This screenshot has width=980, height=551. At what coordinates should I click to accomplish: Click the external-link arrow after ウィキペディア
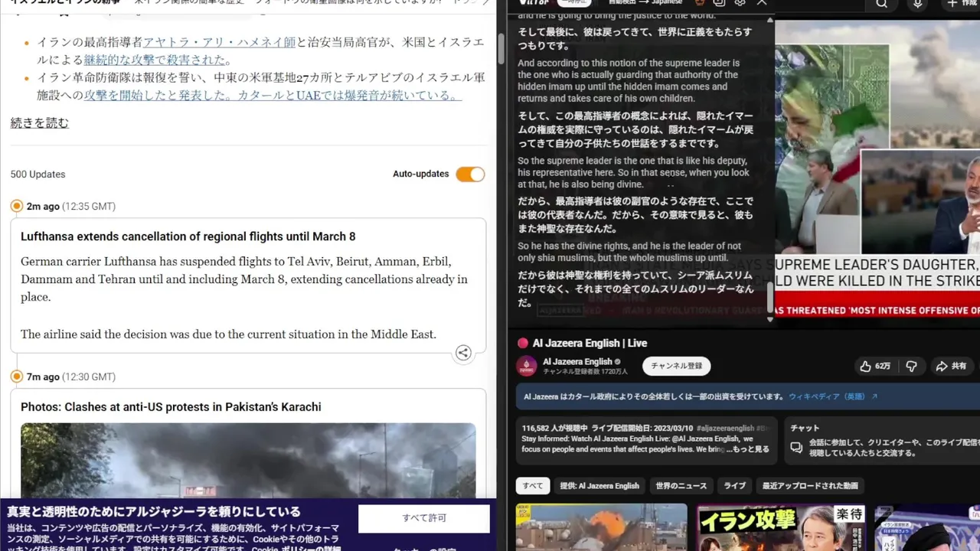[874, 396]
